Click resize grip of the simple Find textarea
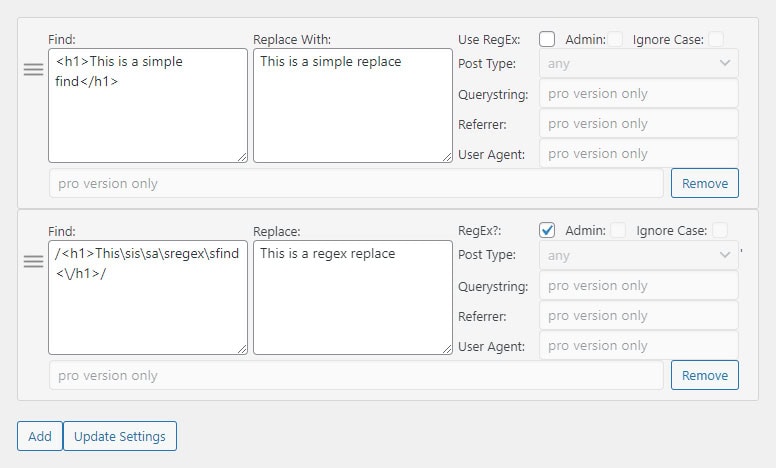The image size is (776, 468). tap(242, 157)
